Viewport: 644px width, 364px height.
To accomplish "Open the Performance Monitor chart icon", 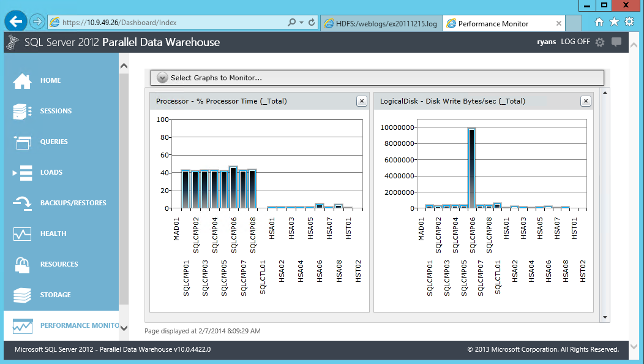I will coord(22,326).
